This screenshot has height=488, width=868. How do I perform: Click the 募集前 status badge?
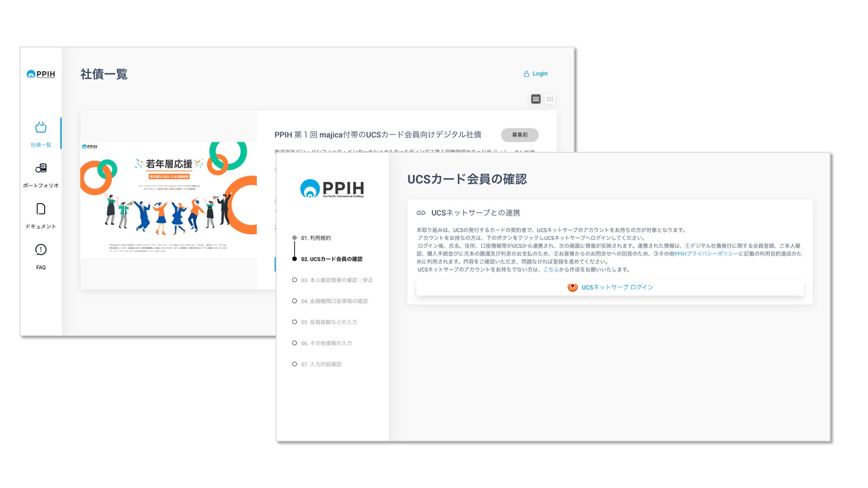[519, 135]
